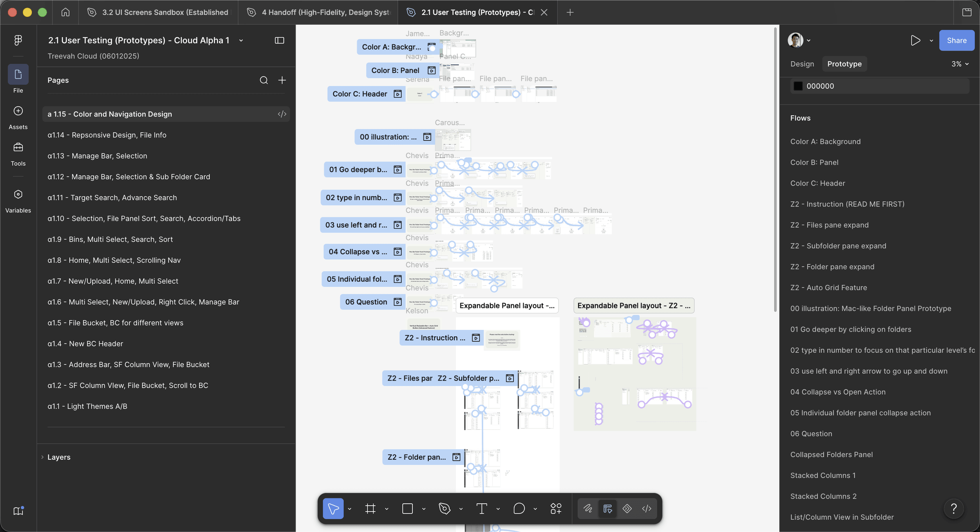The width and height of the screenshot is (980, 532).
Task: Open the library book icon
Action: point(18,510)
